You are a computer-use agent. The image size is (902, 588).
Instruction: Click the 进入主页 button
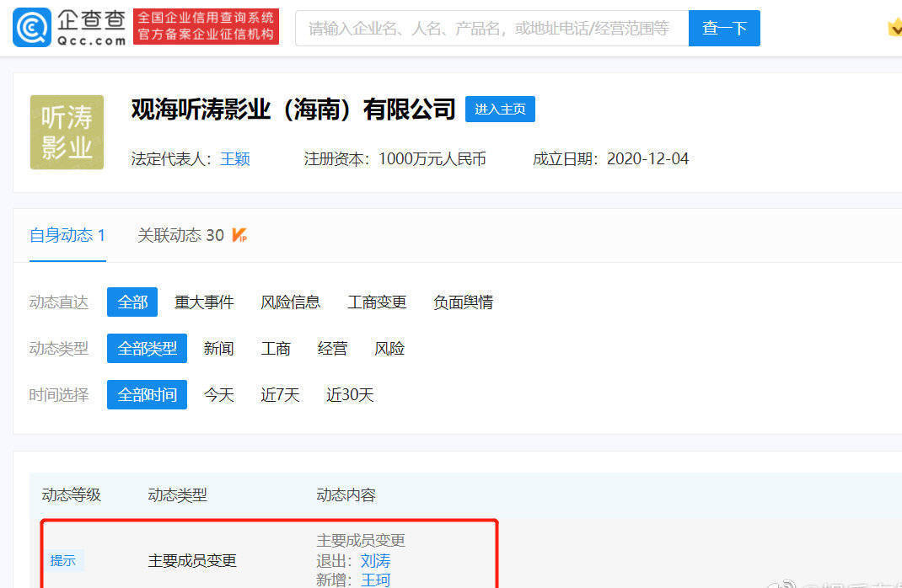(500, 110)
